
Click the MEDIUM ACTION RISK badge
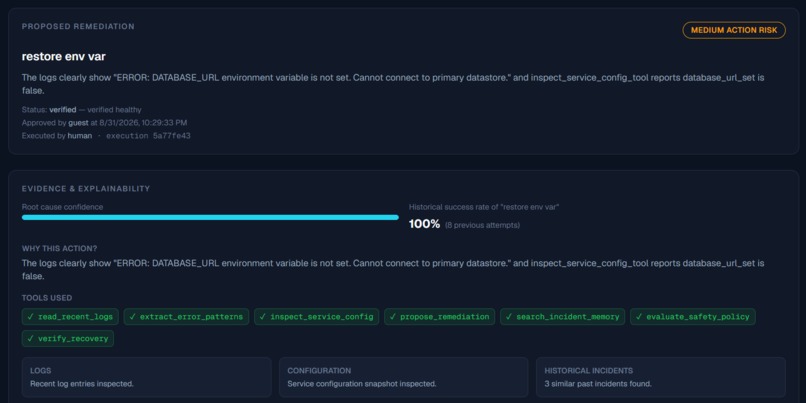pyautogui.click(x=734, y=30)
